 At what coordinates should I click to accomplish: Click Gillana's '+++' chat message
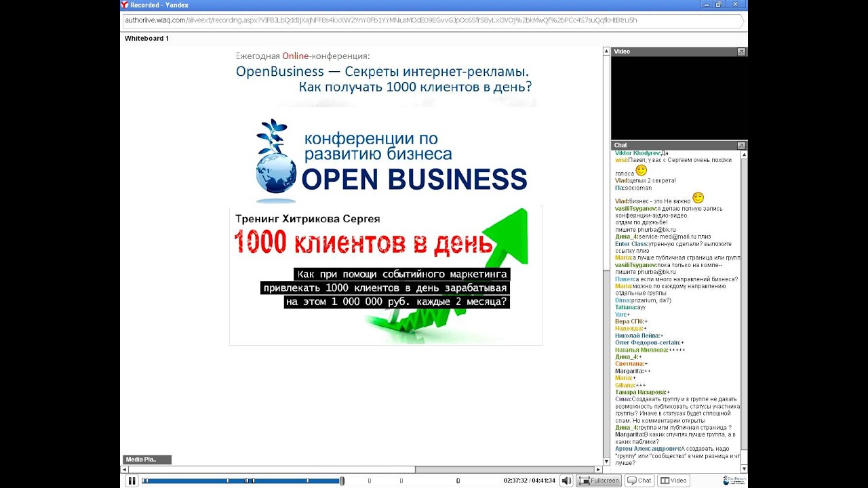pos(630,385)
